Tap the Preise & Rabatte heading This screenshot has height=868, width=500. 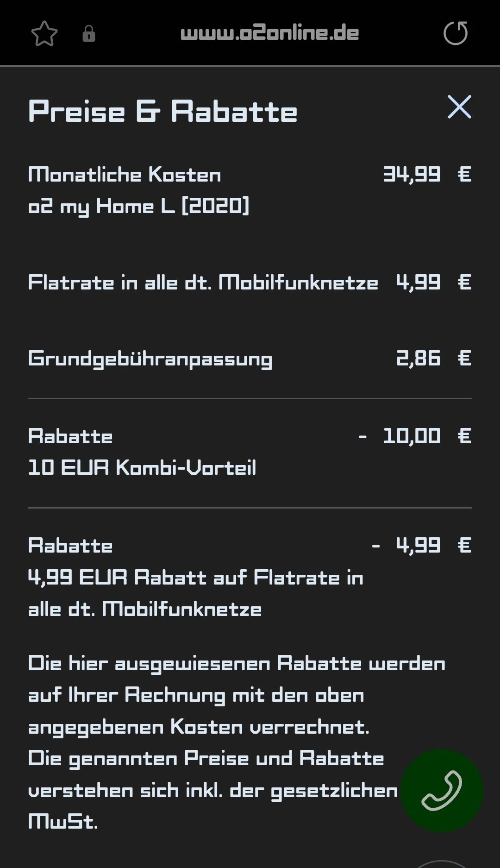(x=162, y=112)
